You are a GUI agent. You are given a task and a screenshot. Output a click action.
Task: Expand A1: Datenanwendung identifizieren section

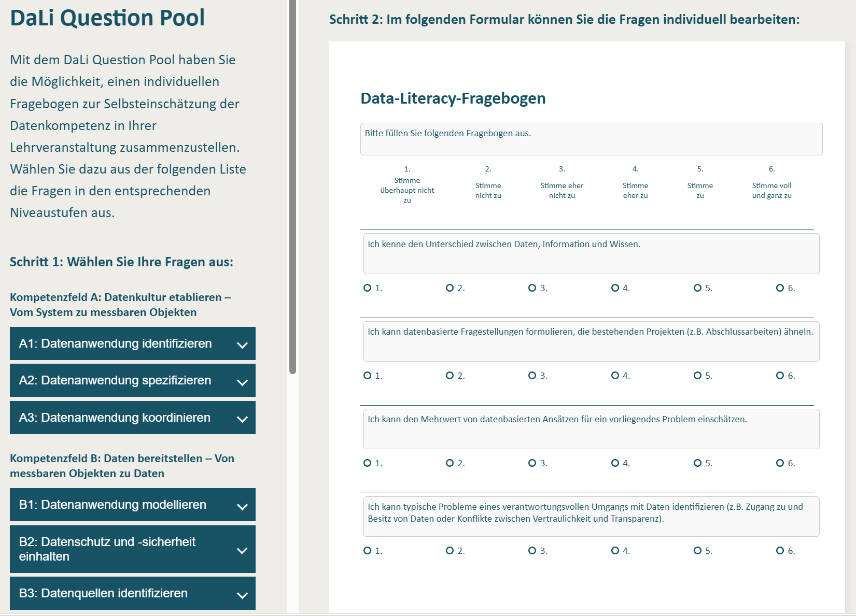tap(133, 343)
